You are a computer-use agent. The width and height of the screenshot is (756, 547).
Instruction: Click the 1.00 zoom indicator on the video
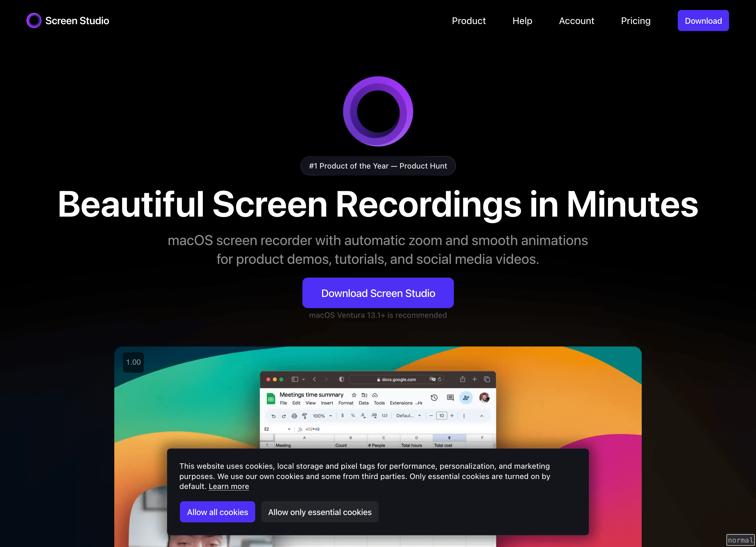133,362
